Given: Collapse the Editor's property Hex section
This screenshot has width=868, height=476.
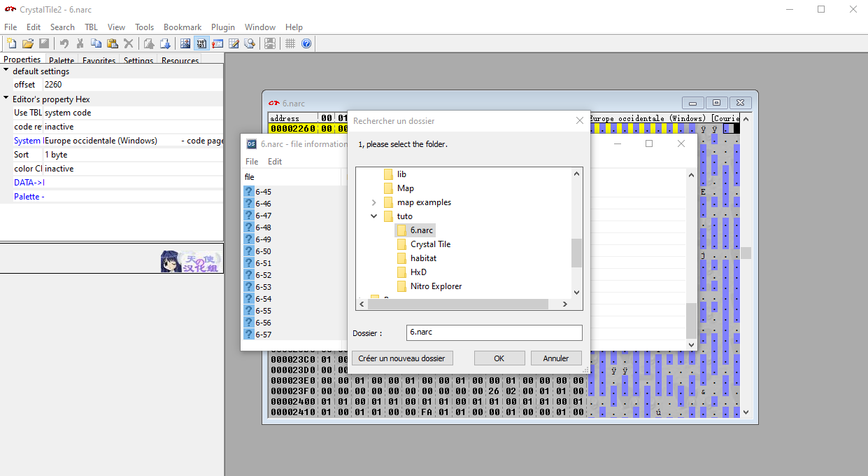Looking at the screenshot, I should coord(6,99).
